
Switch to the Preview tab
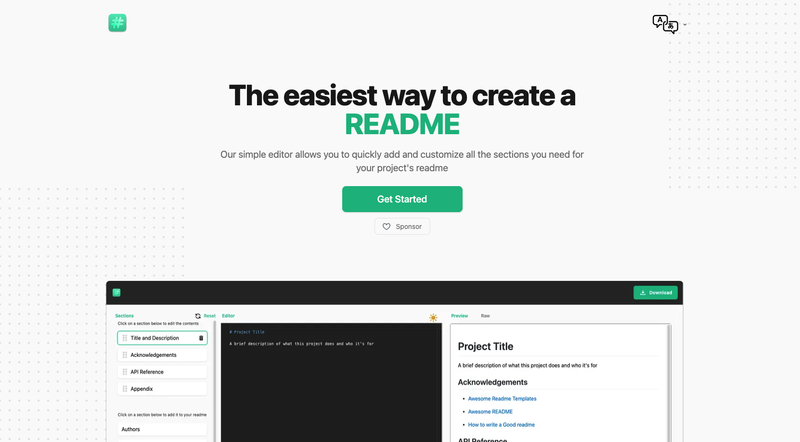pos(459,316)
